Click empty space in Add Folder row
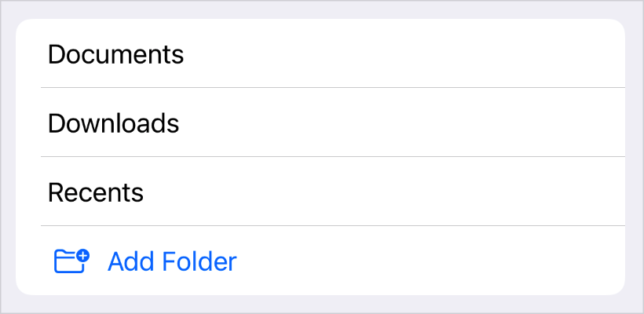 point(431,261)
